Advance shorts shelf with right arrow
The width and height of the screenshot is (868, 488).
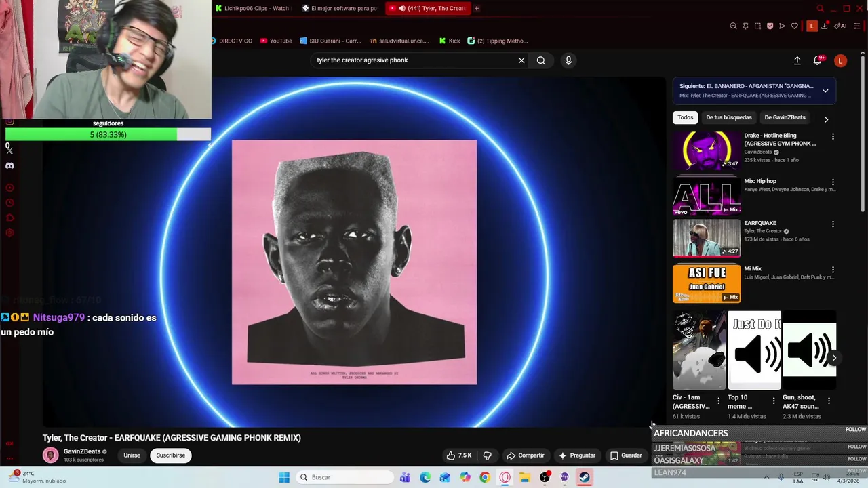(834, 358)
